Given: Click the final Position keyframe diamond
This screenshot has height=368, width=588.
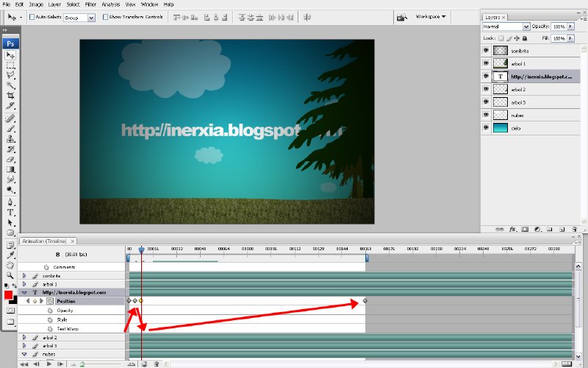Looking at the screenshot, I should pos(365,301).
